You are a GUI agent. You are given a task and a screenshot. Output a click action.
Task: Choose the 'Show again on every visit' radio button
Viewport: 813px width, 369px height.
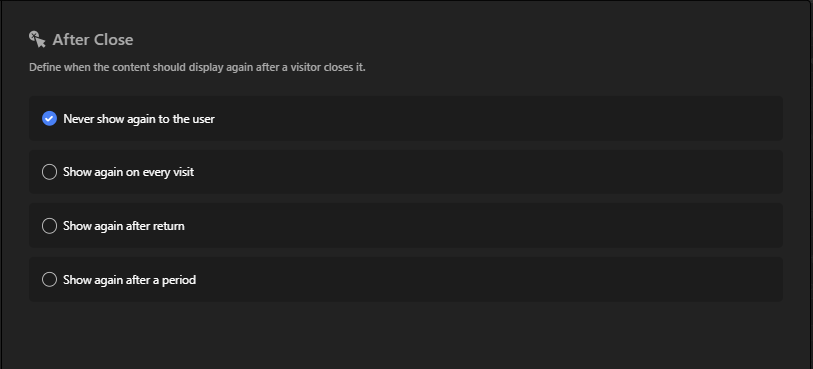tap(49, 172)
